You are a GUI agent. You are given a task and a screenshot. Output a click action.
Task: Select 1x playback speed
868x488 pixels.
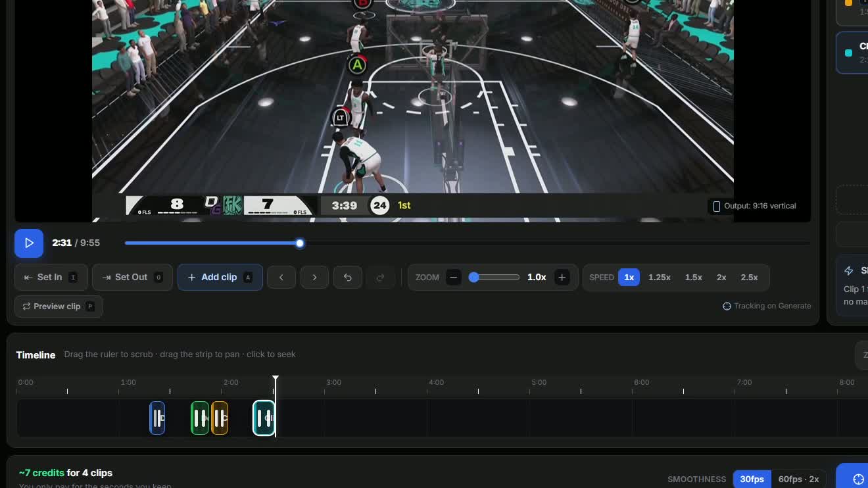coord(629,278)
